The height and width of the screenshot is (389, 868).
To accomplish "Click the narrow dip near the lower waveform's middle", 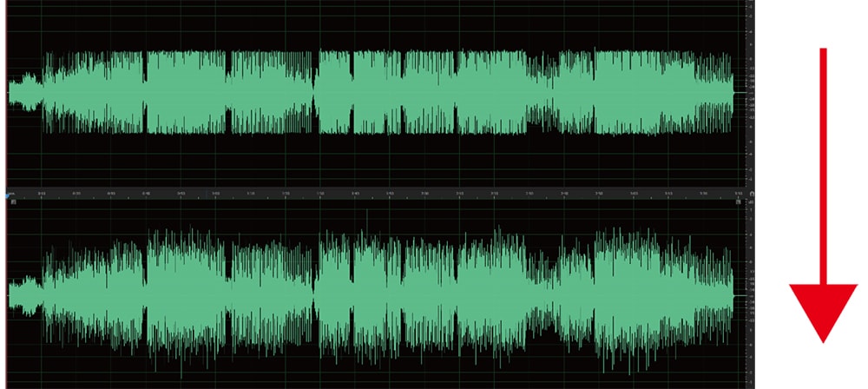I will tap(316, 293).
